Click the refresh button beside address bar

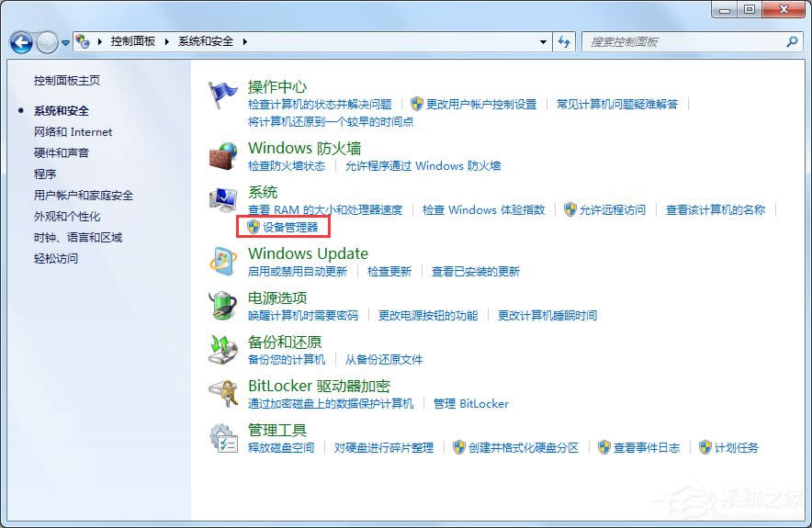(564, 42)
